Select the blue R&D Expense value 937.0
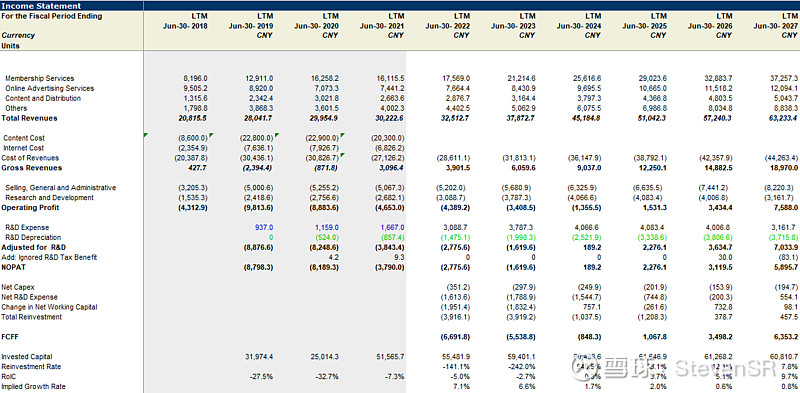 click(264, 228)
